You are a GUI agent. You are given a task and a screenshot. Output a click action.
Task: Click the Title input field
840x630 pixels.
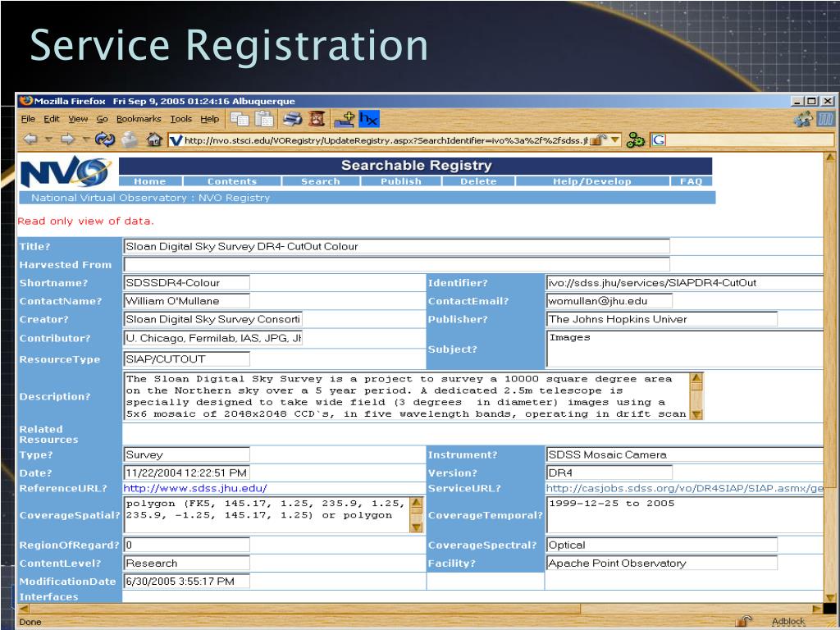coord(396,246)
